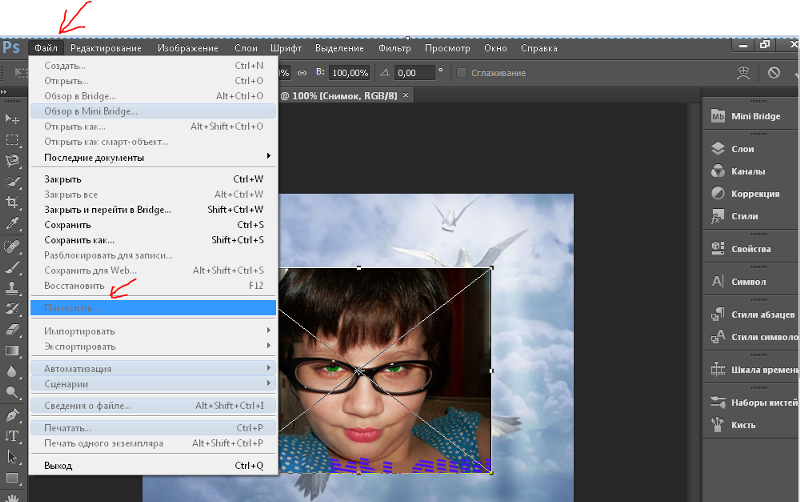Open the Файл menu
Screen dimensions: 800x502
(46, 48)
